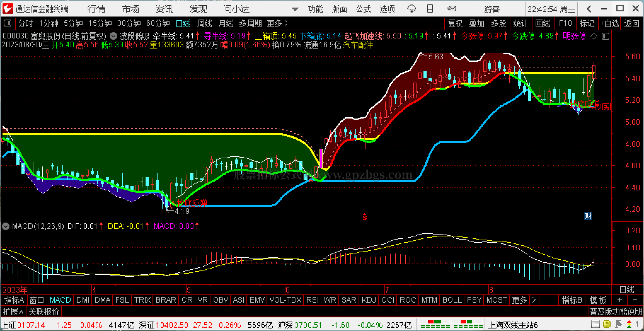Switch to 15分钟 period

(x=100, y=23)
